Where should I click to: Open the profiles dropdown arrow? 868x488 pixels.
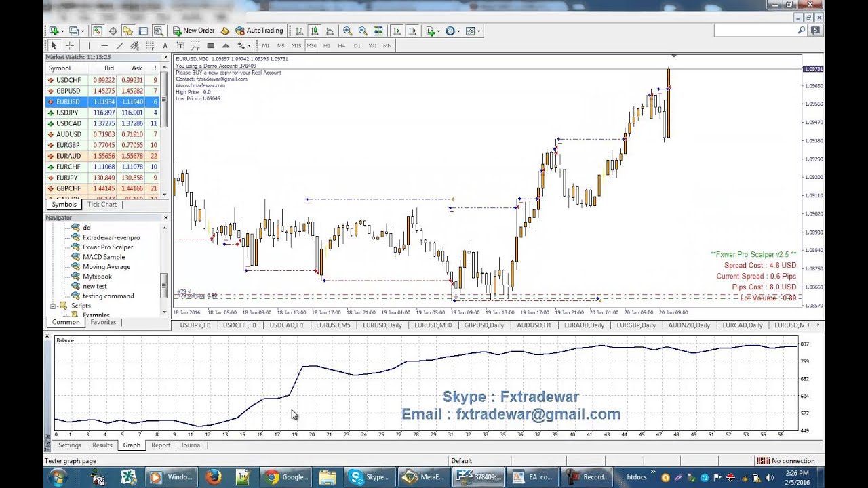pos(83,30)
